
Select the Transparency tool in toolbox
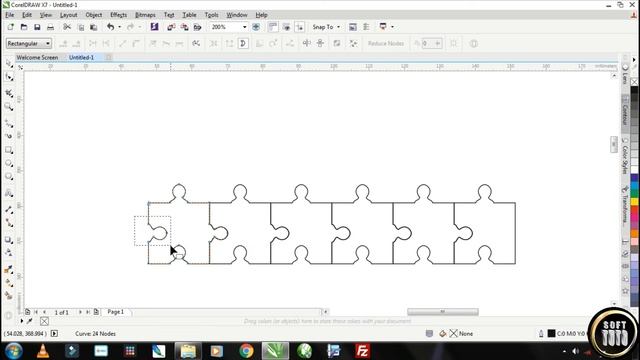pyautogui.click(x=9, y=253)
